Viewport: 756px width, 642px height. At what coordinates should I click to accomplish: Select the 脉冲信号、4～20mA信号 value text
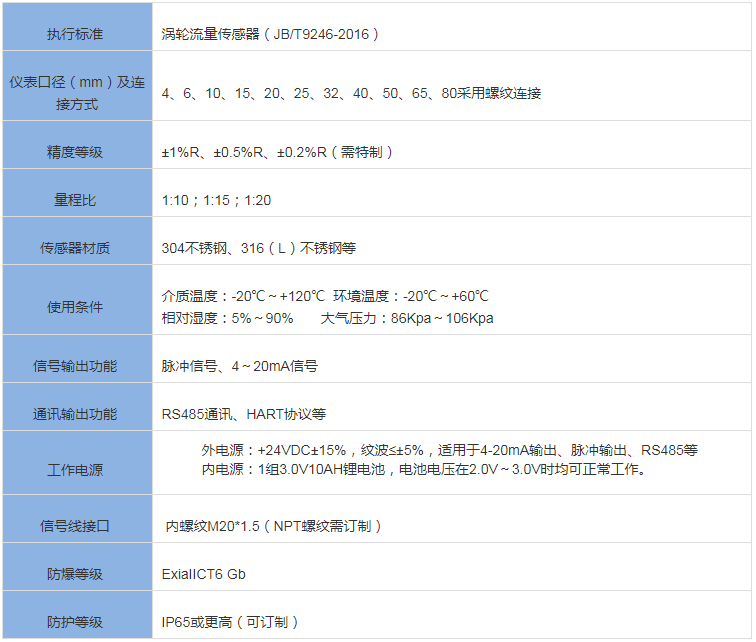coord(240,367)
